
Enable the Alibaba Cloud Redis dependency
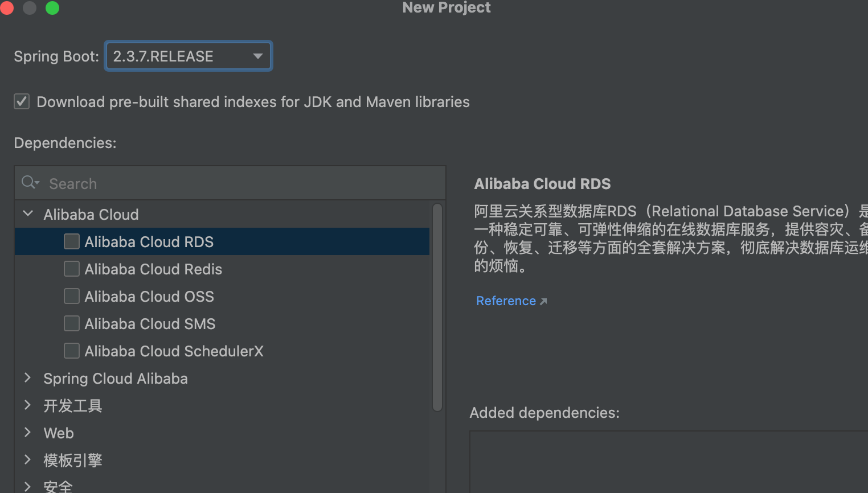(x=71, y=269)
